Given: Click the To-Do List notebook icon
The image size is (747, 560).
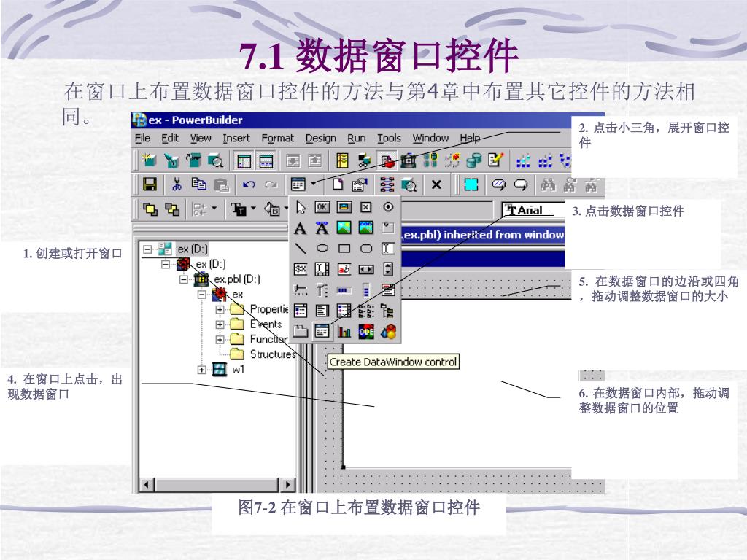Looking at the screenshot, I should point(342,161).
